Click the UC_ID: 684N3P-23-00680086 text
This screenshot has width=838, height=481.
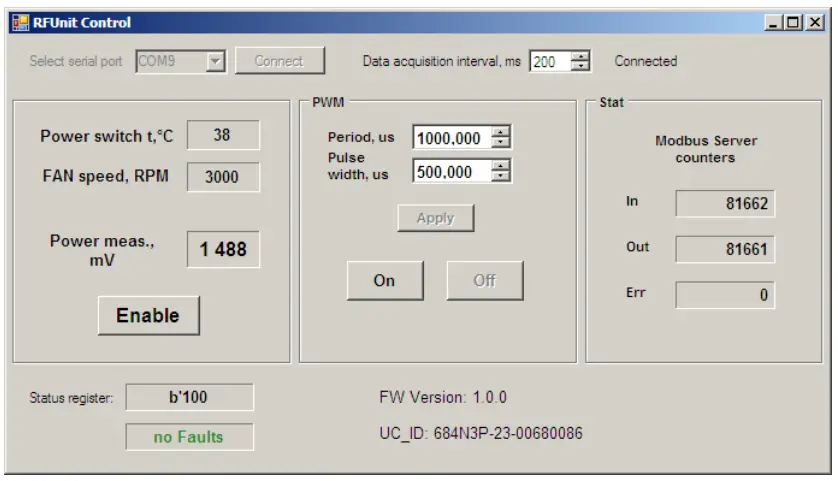481,433
